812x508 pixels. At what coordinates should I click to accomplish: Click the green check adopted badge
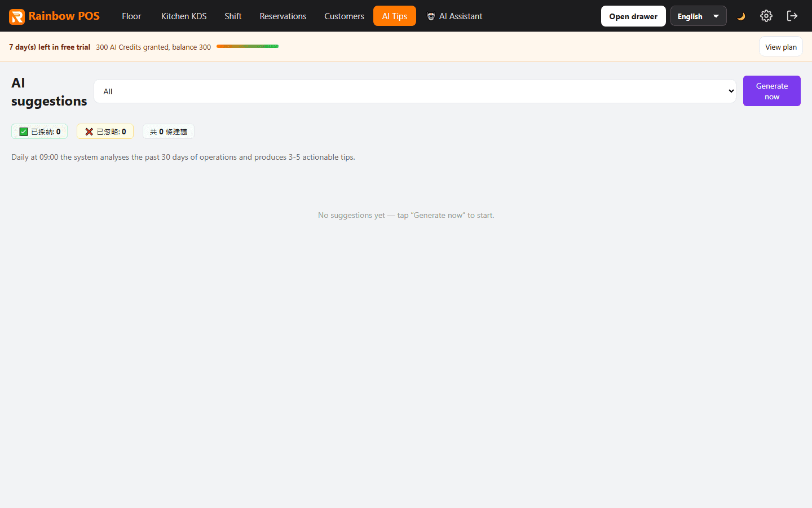pyautogui.click(x=39, y=132)
